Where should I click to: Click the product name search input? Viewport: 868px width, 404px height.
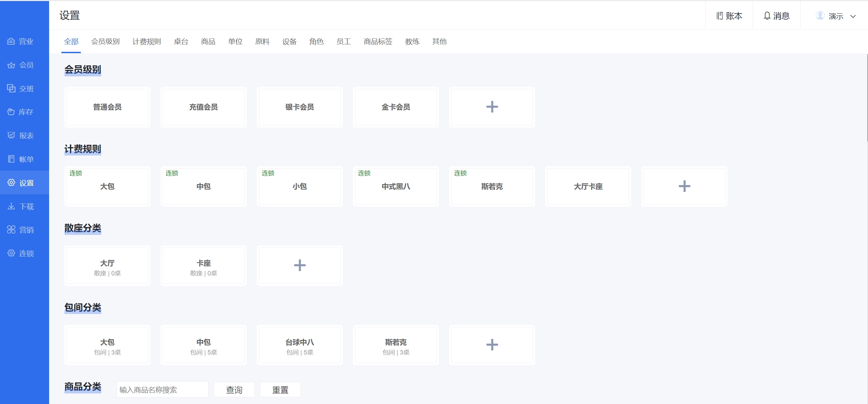click(x=162, y=390)
